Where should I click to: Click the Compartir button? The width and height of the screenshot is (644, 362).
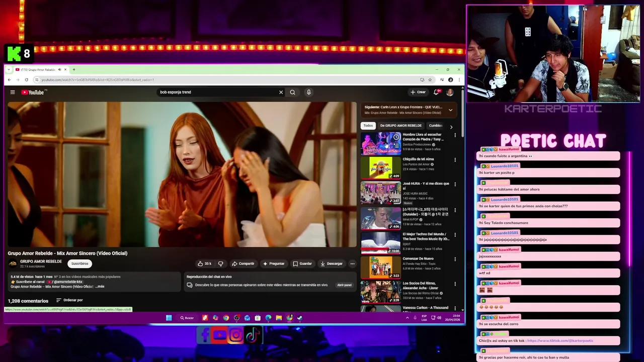point(243,263)
